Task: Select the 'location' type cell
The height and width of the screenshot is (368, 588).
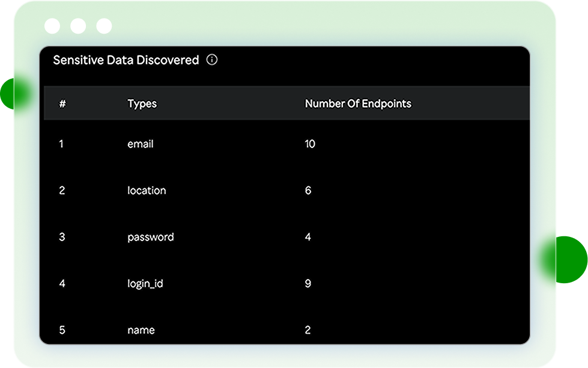Action: (x=147, y=191)
